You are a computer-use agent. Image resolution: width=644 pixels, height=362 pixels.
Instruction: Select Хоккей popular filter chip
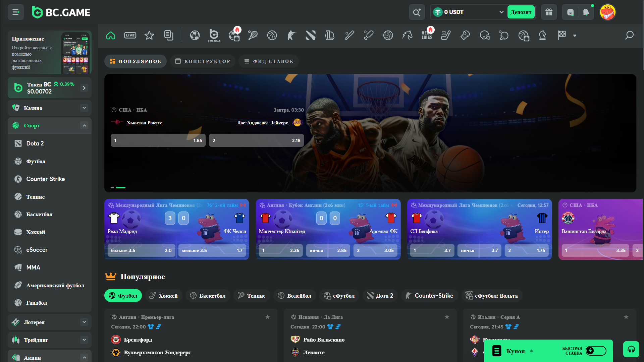pos(163,296)
